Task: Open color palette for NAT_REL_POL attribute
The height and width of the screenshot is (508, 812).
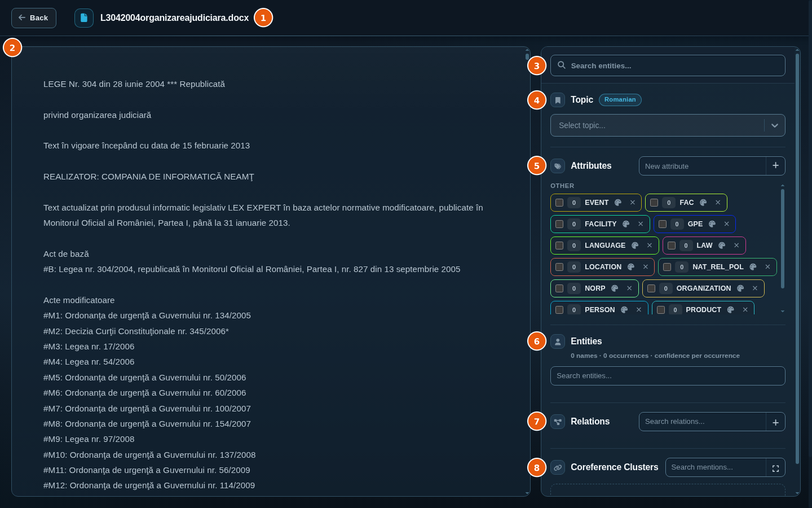Action: tap(753, 267)
